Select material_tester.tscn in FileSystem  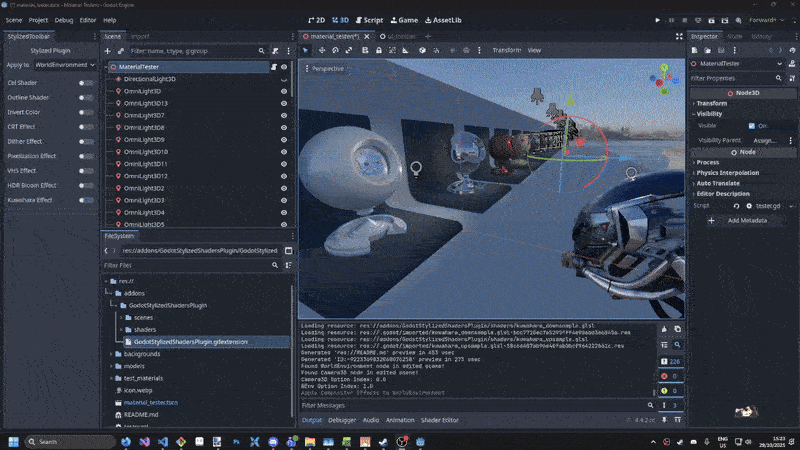(x=151, y=403)
